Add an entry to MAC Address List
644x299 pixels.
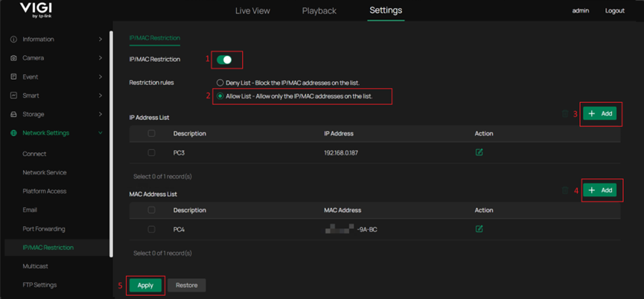pyautogui.click(x=599, y=190)
